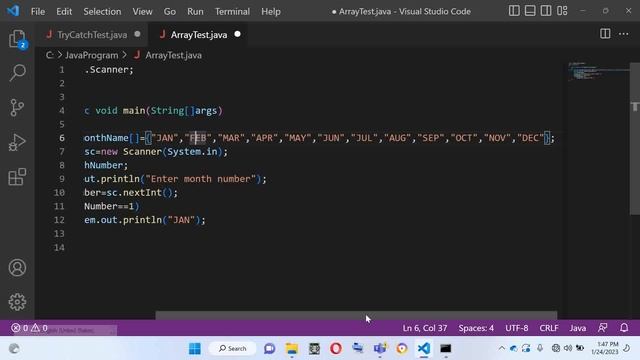640x360 pixels.
Task: Click the vertical scrollbar of editor
Action: tap(635, 139)
